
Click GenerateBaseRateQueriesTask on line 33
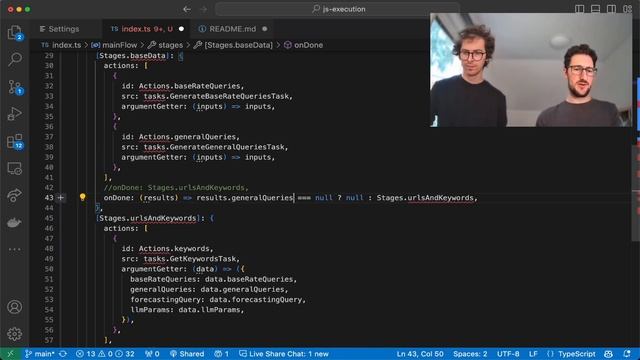229,96
